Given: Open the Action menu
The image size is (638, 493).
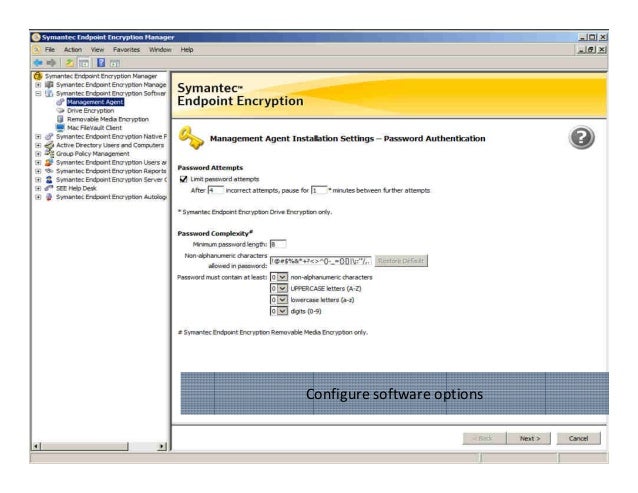Looking at the screenshot, I should [73, 50].
